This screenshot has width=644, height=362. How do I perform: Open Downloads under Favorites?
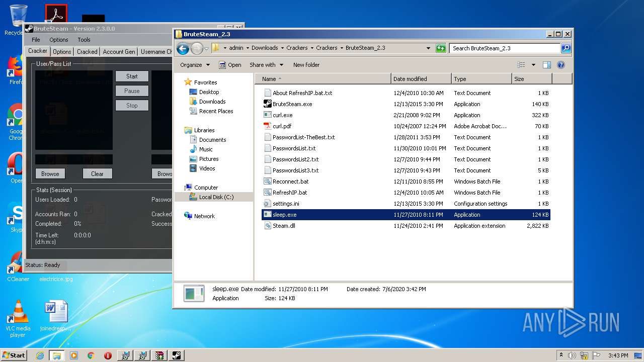point(212,102)
